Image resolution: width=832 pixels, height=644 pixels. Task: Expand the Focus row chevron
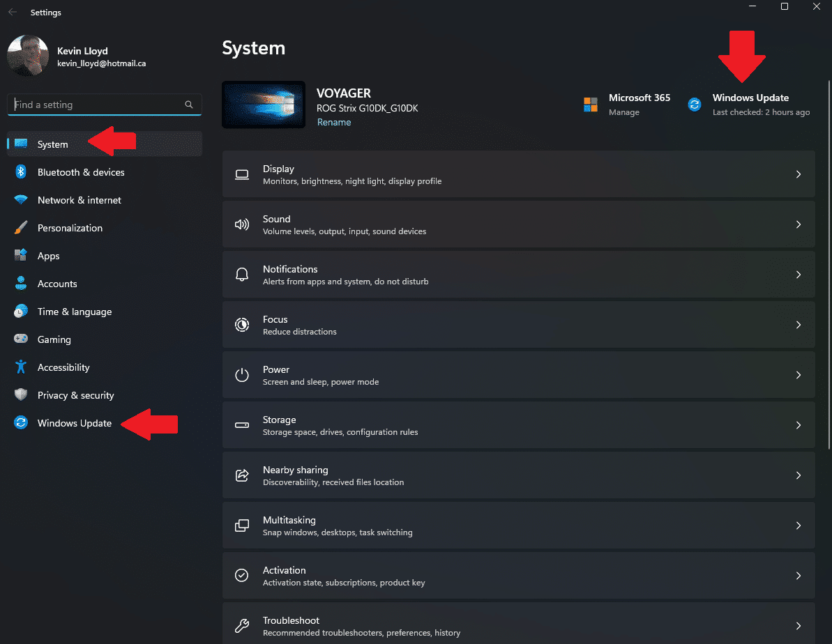click(799, 325)
